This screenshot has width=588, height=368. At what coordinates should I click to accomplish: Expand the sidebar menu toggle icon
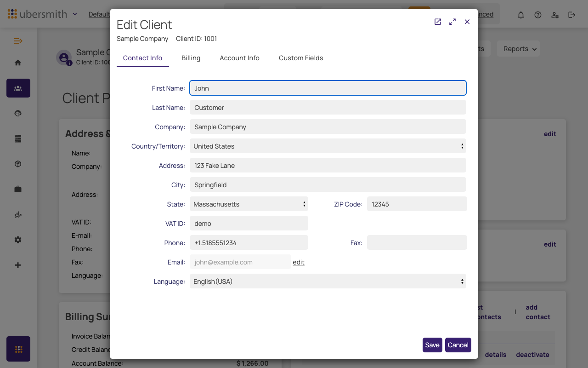click(x=18, y=41)
